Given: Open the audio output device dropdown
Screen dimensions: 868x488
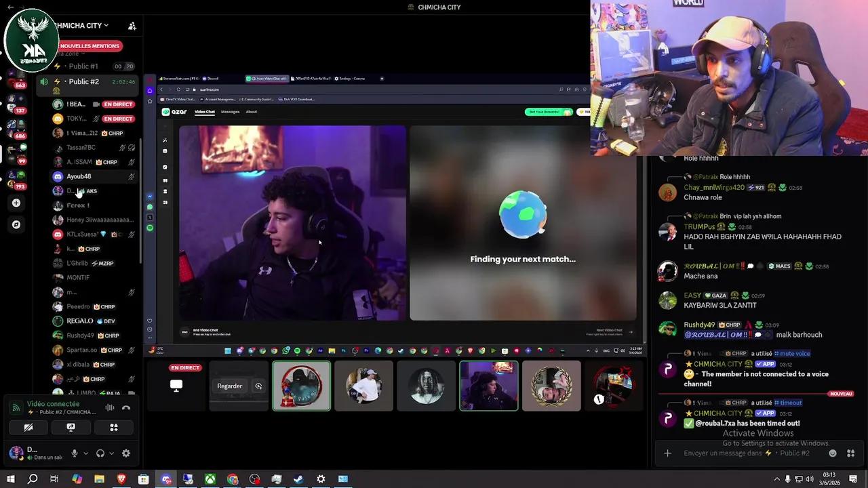Looking at the screenshot, I should (111, 453).
